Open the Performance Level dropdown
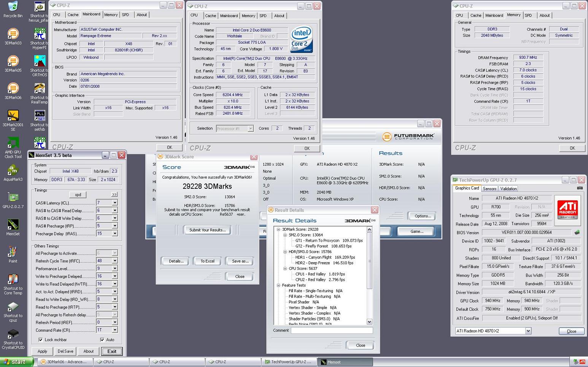This screenshot has width=588, height=367. point(114,268)
